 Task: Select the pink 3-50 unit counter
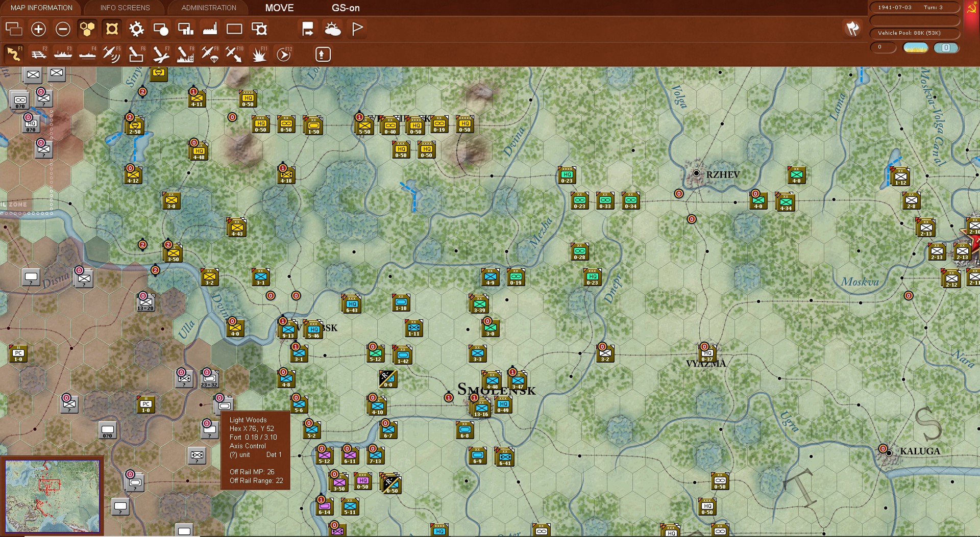click(x=339, y=483)
